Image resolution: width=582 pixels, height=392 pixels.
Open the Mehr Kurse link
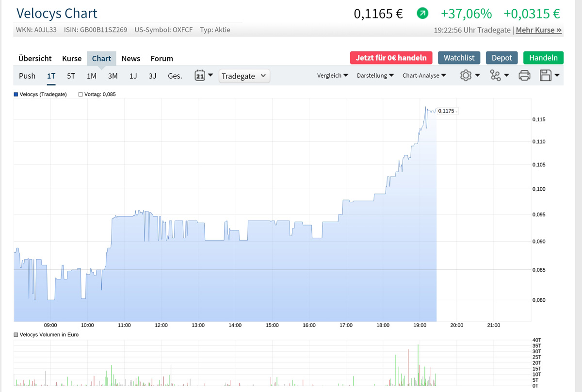539,30
